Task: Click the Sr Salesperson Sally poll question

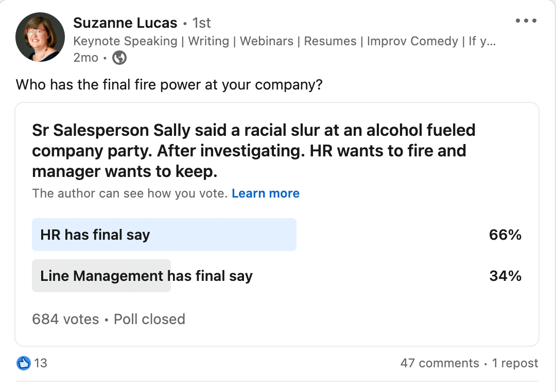Action: (x=253, y=151)
